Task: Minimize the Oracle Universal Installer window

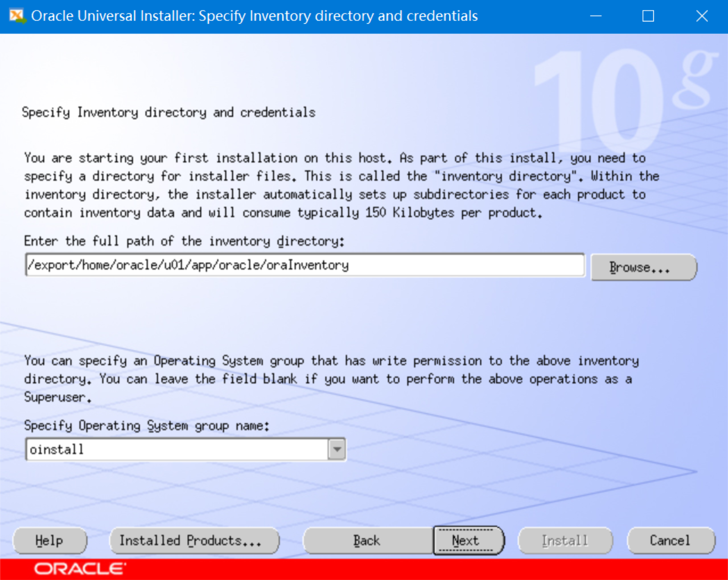Action: 596,16
